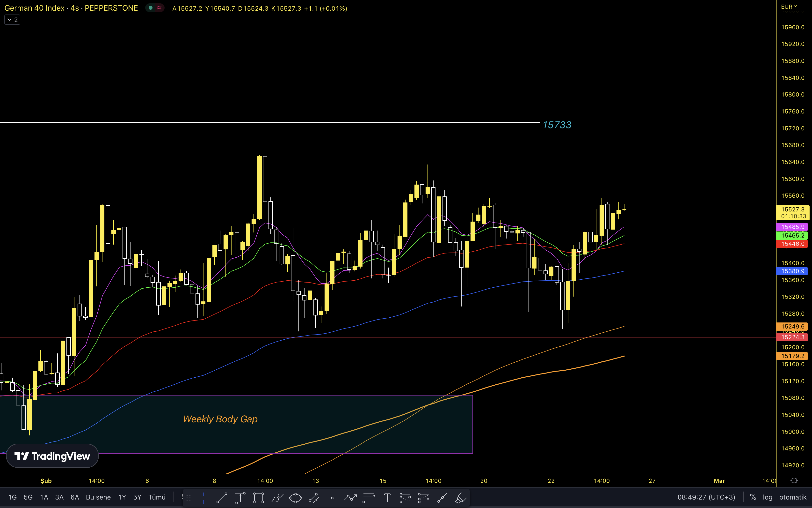Click the TradingView logo badge
Viewport: 812px width, 508px height.
(52, 456)
